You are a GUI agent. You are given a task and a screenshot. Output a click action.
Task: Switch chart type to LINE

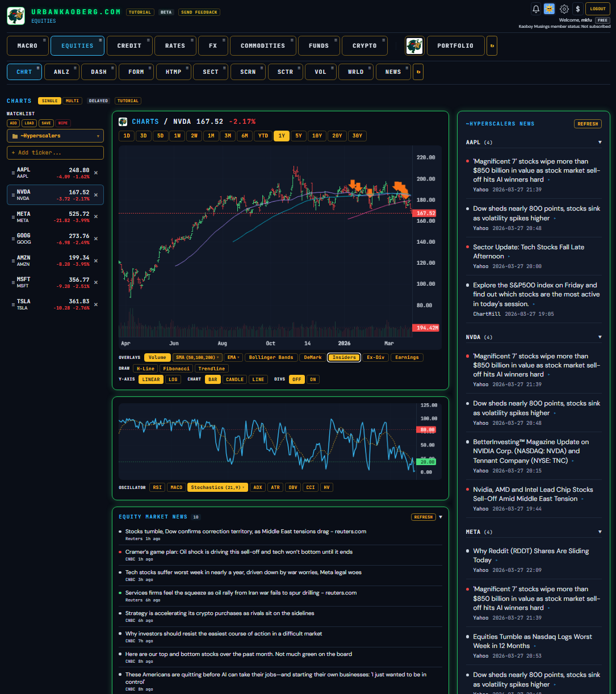258,379
